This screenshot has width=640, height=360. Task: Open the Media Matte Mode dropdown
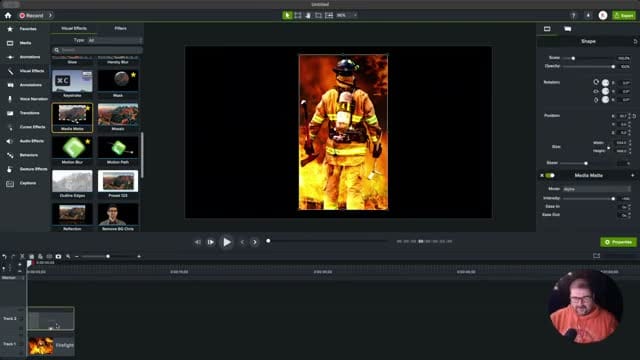(x=596, y=189)
